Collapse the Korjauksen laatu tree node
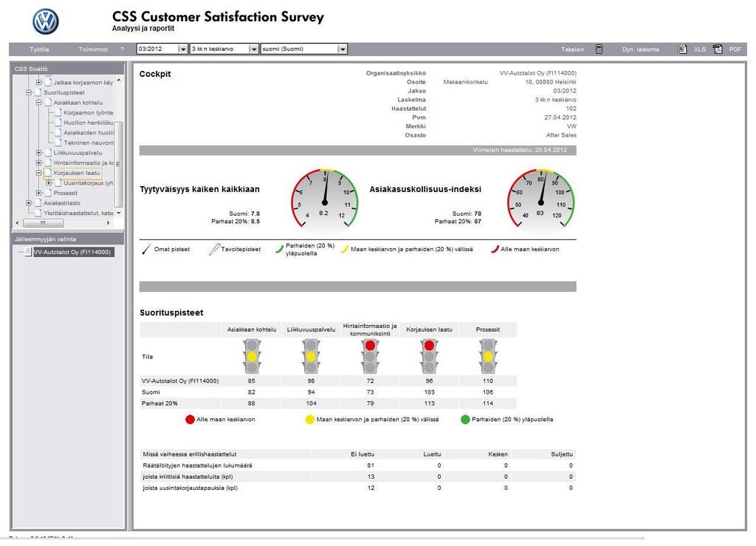Viewport: 756px width, 546px height. (39, 173)
